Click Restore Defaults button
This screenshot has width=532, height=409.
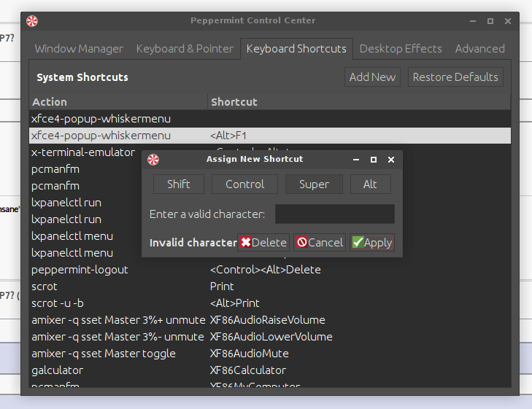click(x=455, y=77)
